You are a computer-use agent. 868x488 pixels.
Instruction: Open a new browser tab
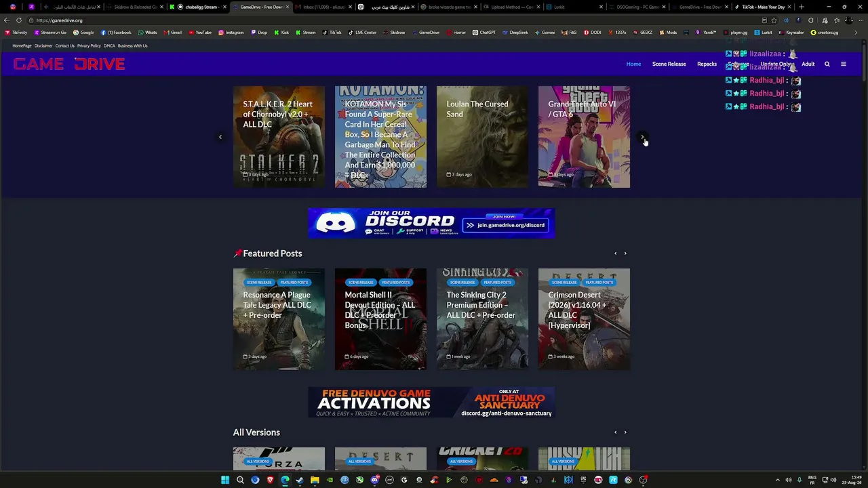tap(802, 7)
